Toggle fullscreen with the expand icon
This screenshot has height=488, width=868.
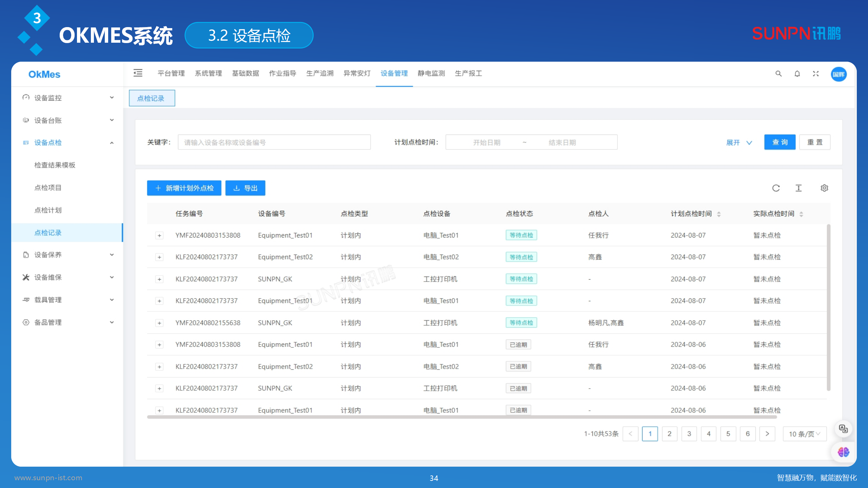pyautogui.click(x=816, y=74)
